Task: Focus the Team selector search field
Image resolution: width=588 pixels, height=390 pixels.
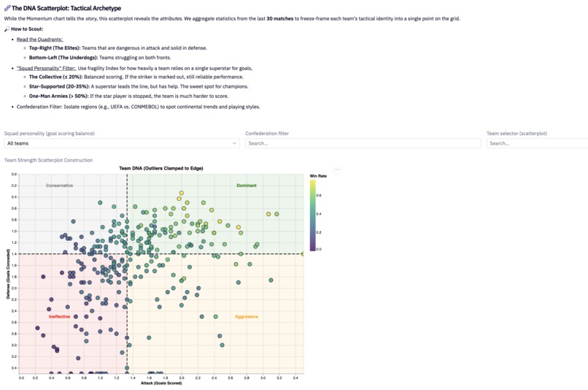Action: click(537, 143)
